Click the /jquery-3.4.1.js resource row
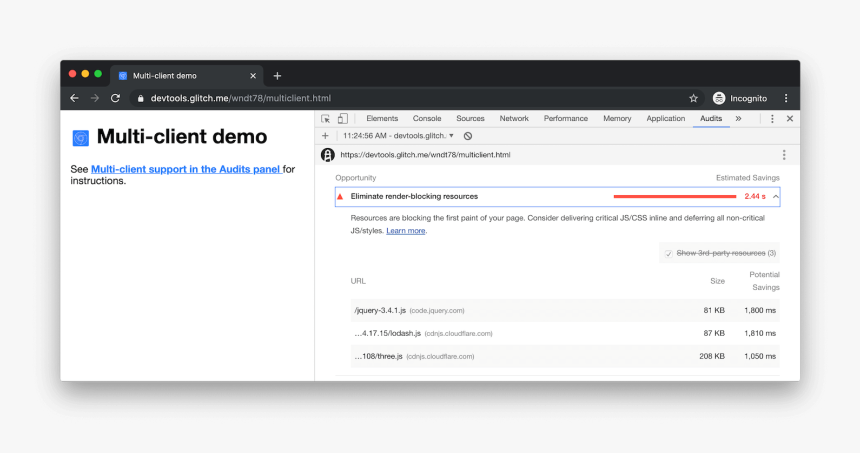Screen dimensions: 860x453 565,310
